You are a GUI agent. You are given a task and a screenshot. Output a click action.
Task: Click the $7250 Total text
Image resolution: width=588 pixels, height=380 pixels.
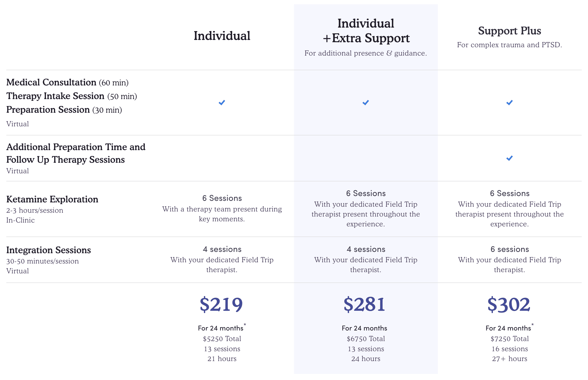[510, 339]
